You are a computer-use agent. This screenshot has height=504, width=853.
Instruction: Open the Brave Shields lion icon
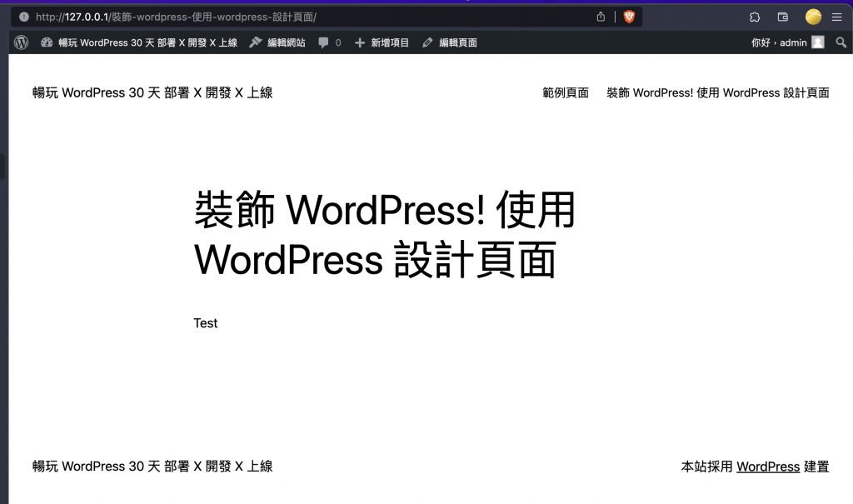[630, 17]
